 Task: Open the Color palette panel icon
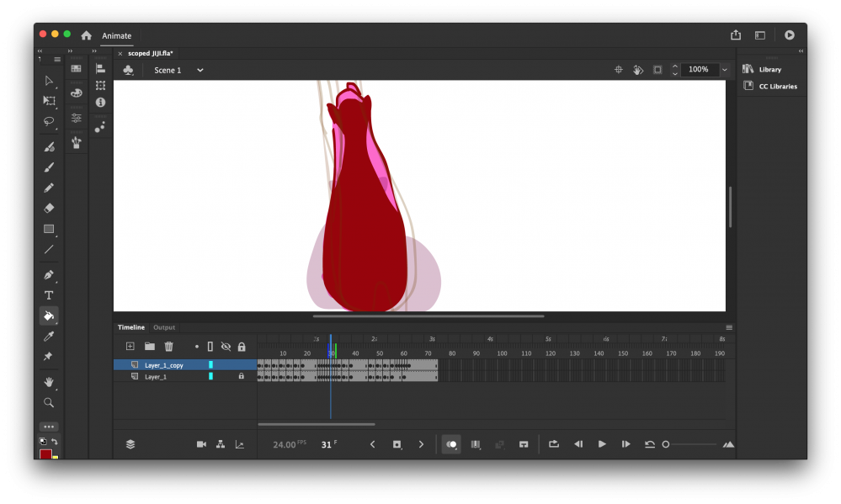pos(76,93)
